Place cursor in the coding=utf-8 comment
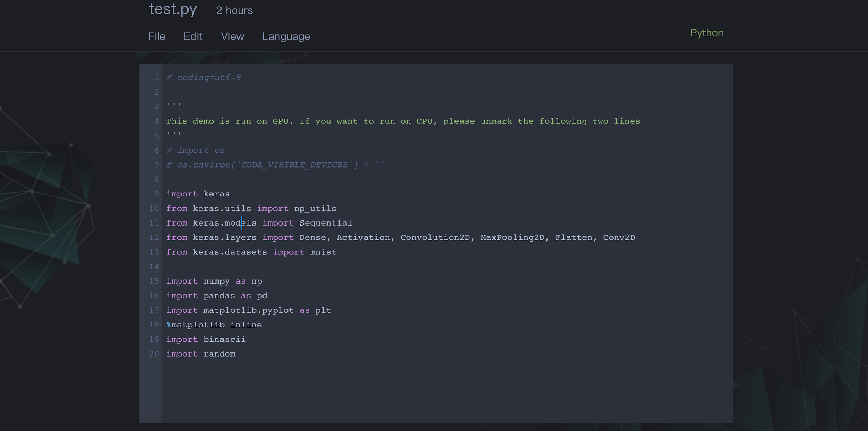 208,78
